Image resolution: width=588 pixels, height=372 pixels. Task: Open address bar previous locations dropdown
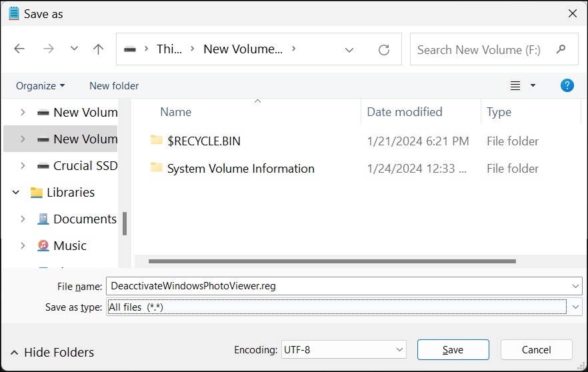pyautogui.click(x=349, y=50)
